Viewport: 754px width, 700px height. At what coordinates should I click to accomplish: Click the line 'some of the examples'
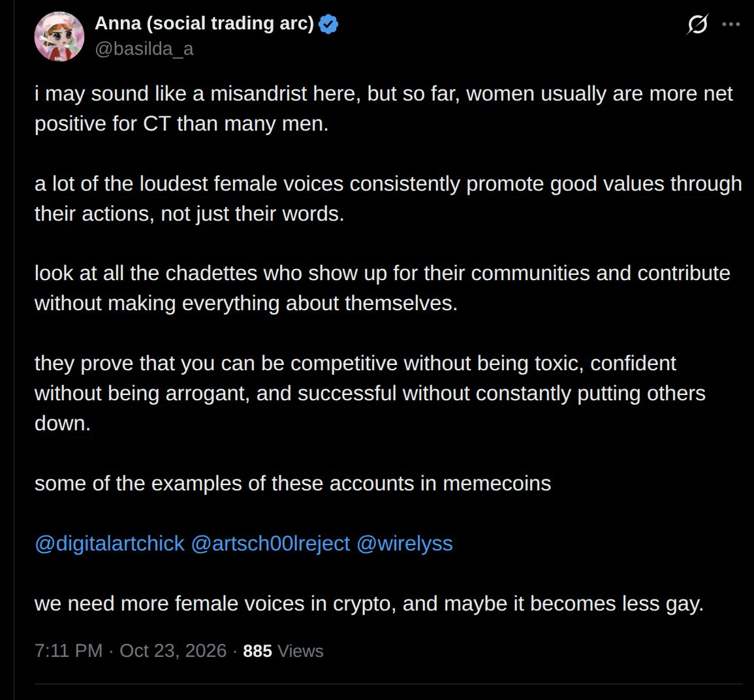point(293,483)
